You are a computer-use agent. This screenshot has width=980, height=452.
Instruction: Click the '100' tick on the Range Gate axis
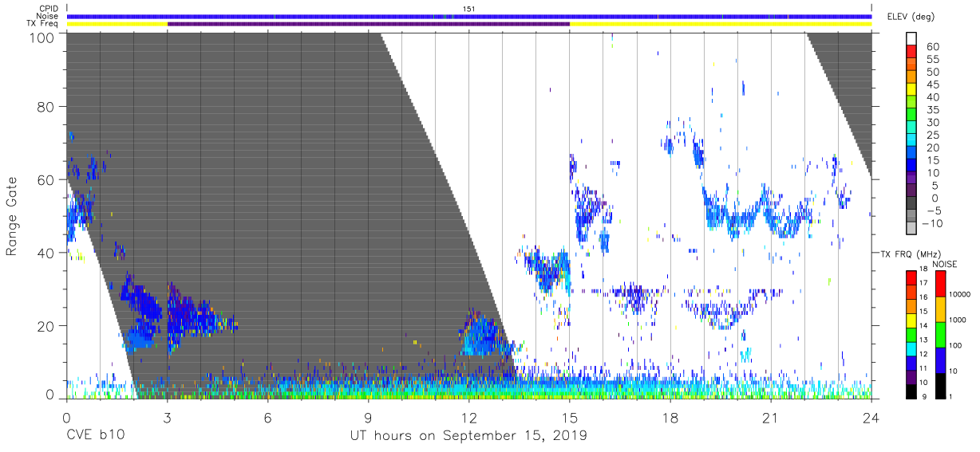(41, 37)
